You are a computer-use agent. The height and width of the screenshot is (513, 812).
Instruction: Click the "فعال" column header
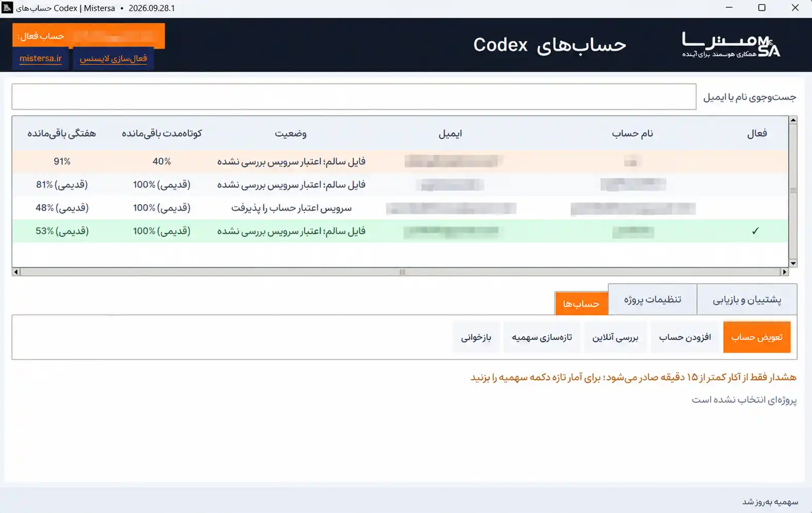757,133
